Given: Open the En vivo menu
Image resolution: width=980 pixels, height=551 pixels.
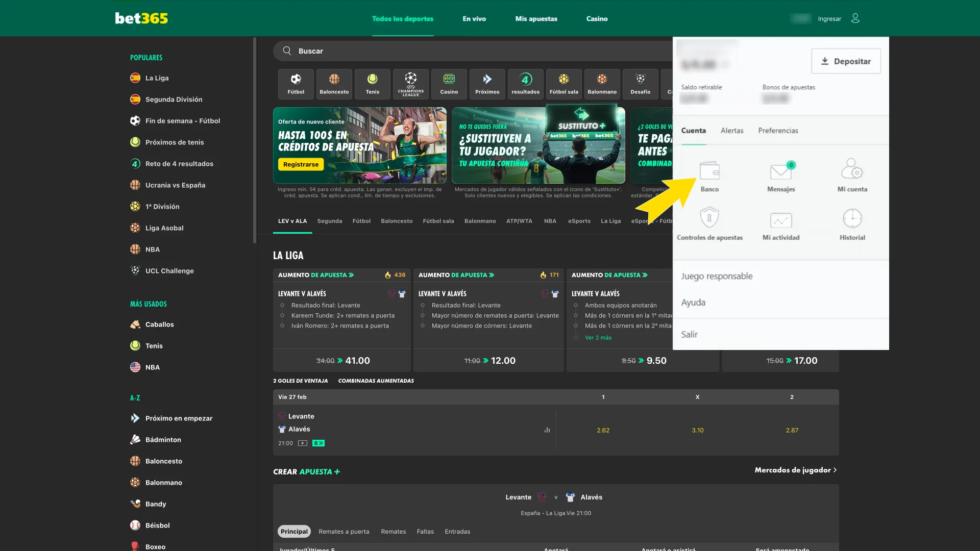Looking at the screenshot, I should pos(474,18).
